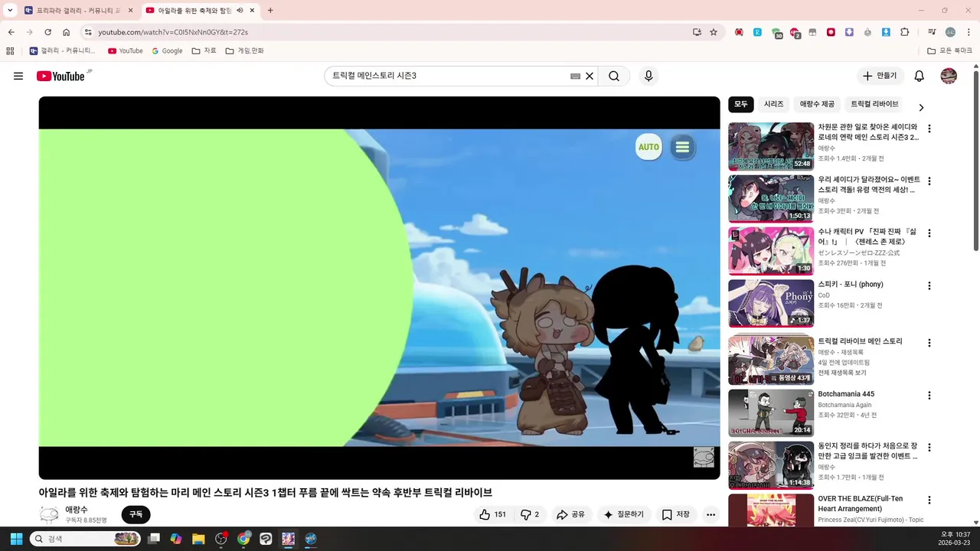Clear the YouTube search box text
This screenshot has height=551, width=980.
590,76
